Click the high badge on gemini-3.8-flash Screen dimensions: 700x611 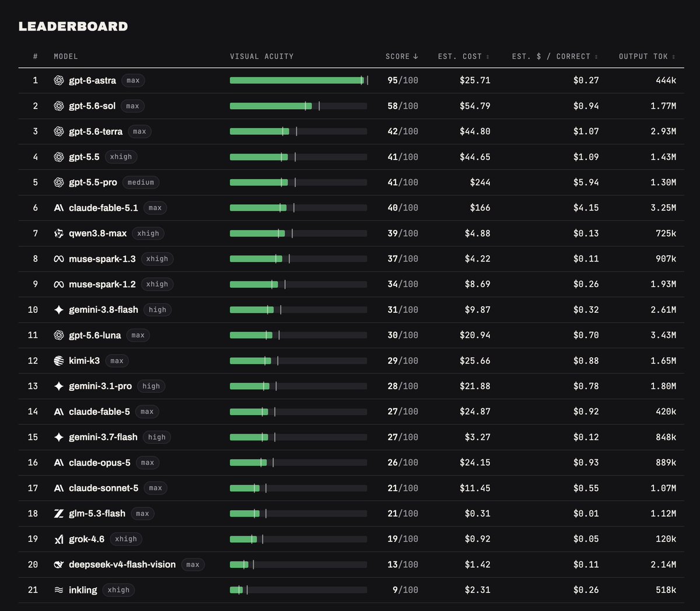(157, 310)
